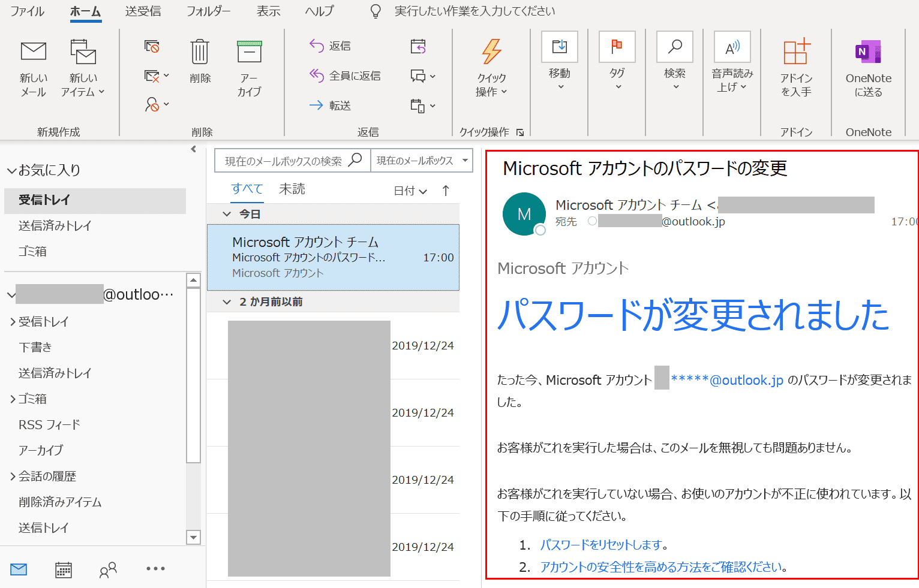Open the Clean Up dropdown
Image resolution: width=919 pixels, height=588 pixels.
pyautogui.click(x=157, y=76)
